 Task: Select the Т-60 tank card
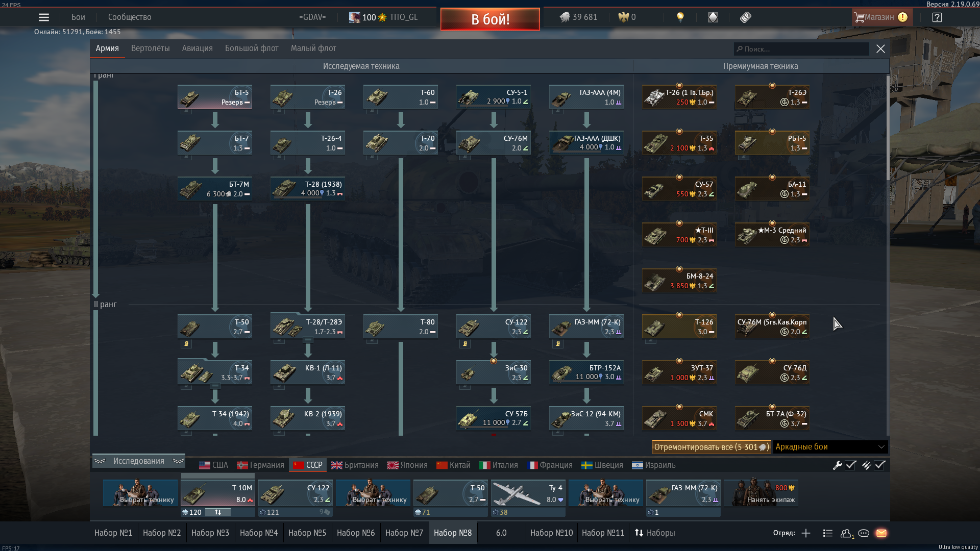(x=401, y=97)
